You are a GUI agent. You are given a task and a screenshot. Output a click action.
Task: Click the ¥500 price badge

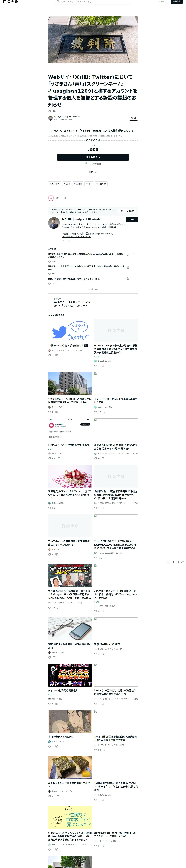(x=133, y=118)
